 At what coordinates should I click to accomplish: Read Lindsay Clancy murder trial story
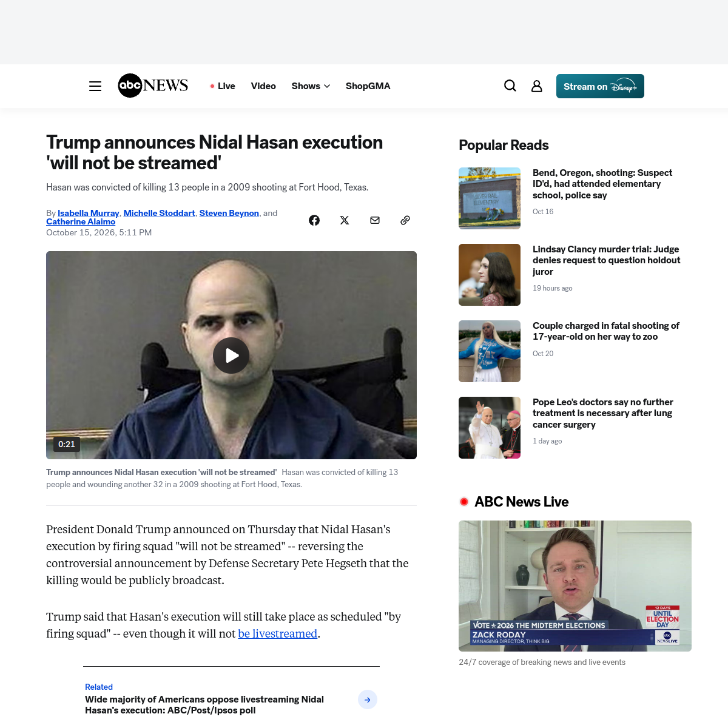(607, 260)
